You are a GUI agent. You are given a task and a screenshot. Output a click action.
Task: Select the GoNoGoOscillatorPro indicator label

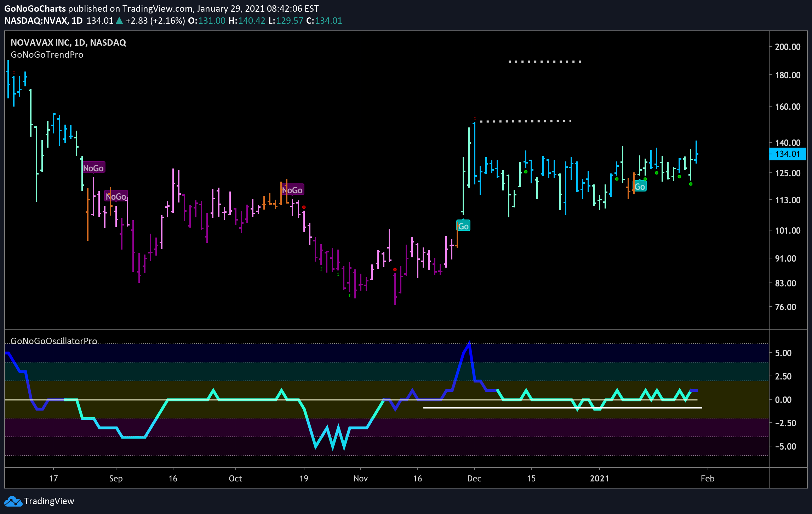point(54,341)
